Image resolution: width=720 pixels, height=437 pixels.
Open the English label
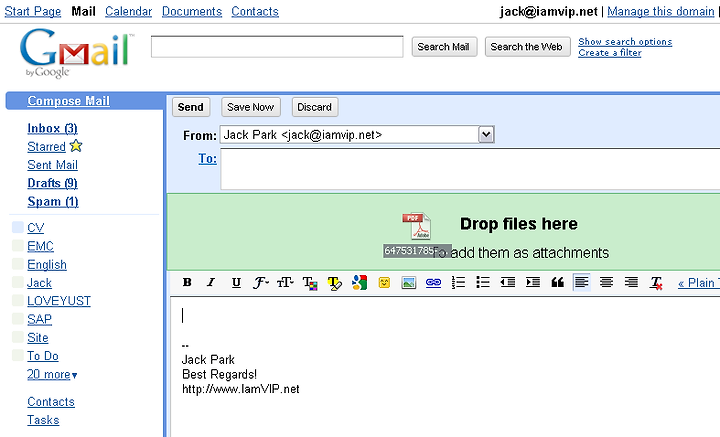(47, 265)
